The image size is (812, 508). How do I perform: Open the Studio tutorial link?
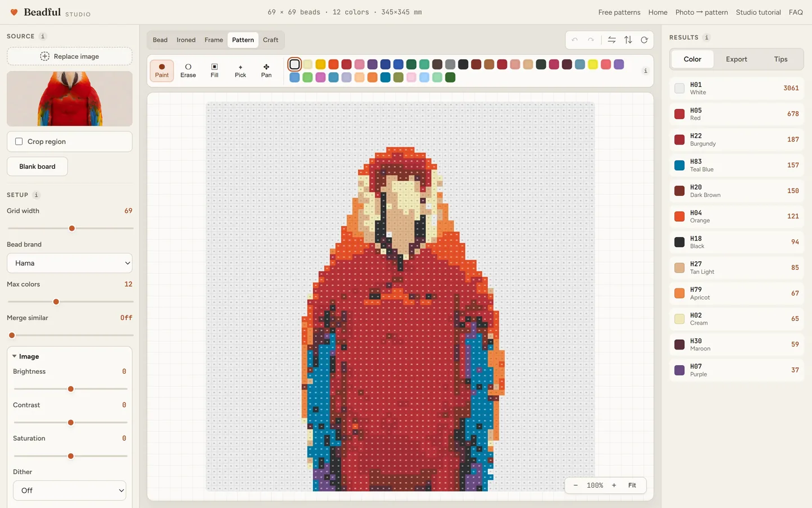click(x=758, y=12)
